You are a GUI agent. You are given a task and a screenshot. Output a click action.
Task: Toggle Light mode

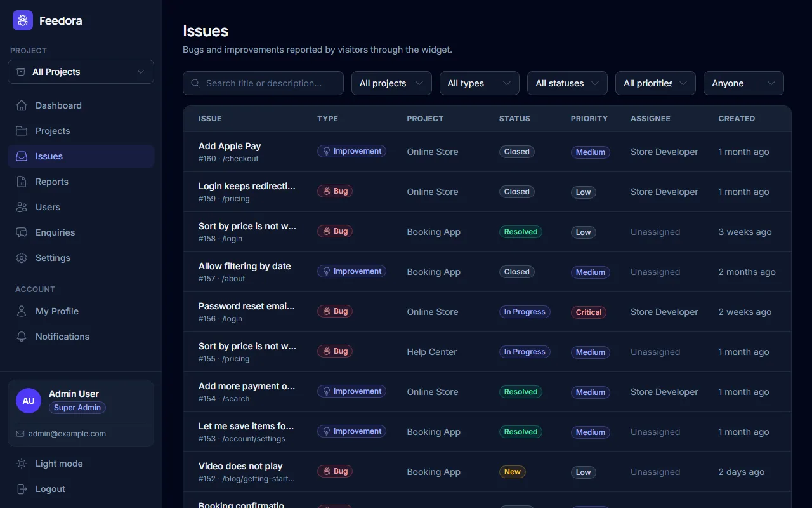[x=81, y=464]
